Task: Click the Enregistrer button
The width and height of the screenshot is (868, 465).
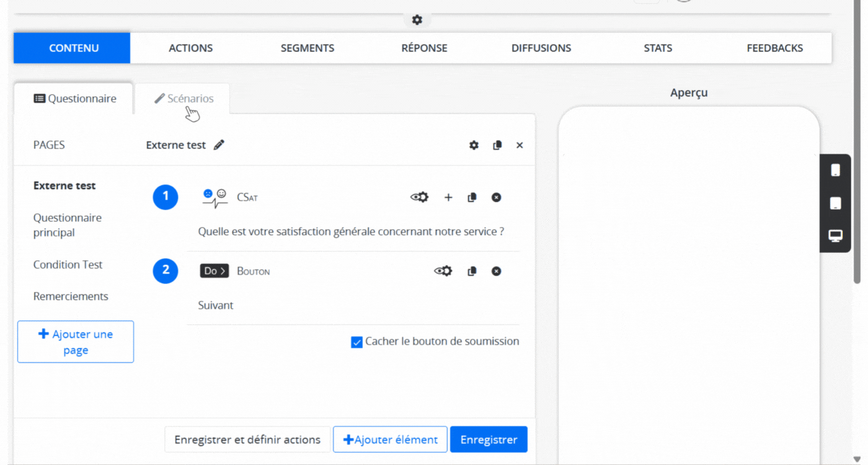Action: click(488, 440)
